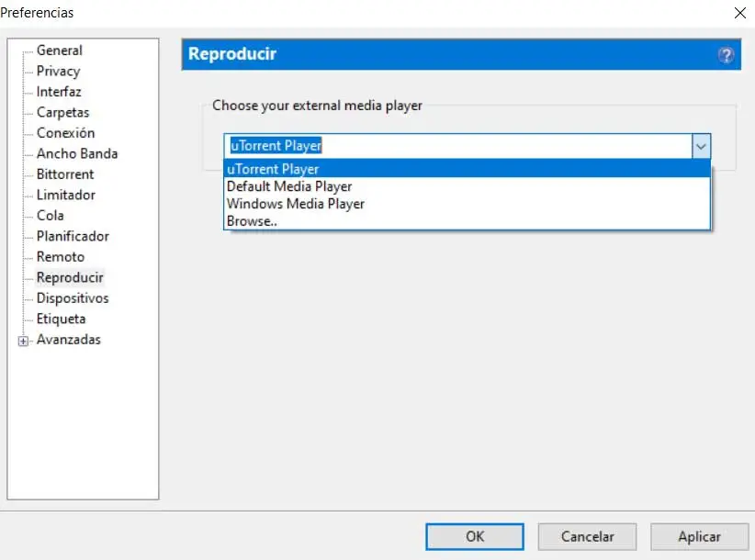Select Planificador in sidebar

(73, 236)
